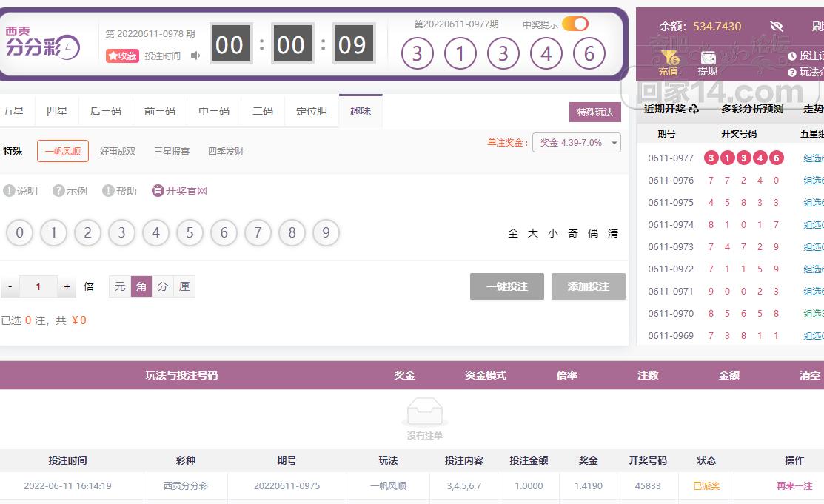
Task: Refresh recent draws via 近期开奖 icon
Action: point(694,109)
